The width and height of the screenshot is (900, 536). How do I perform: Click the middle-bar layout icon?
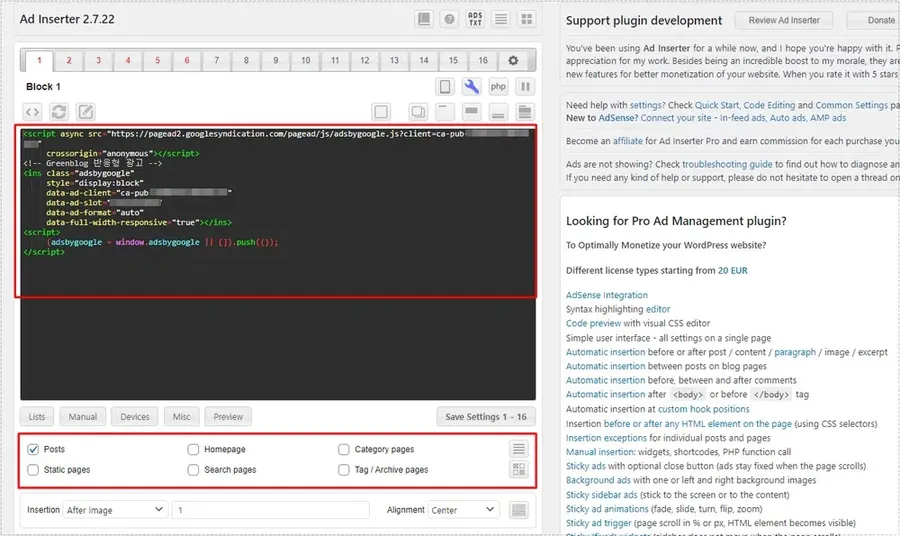[x=471, y=112]
